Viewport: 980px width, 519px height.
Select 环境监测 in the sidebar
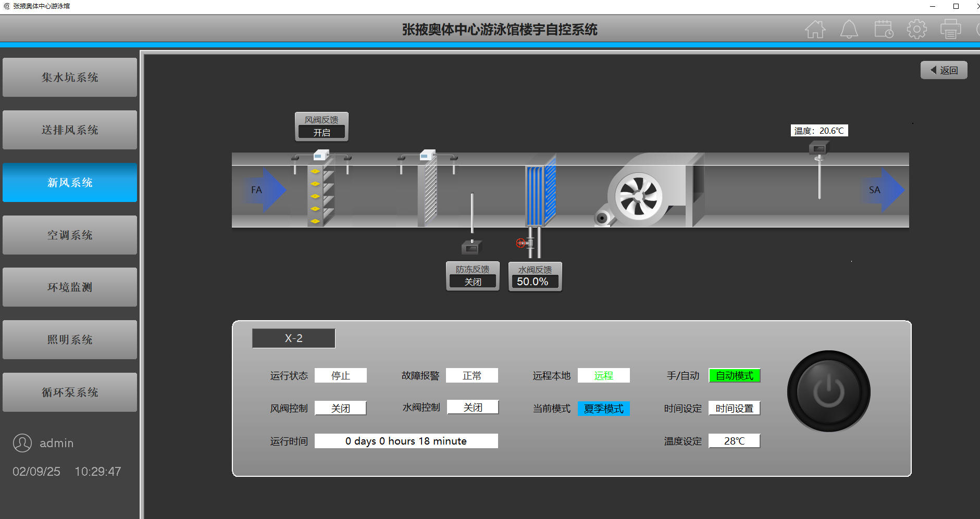click(70, 287)
